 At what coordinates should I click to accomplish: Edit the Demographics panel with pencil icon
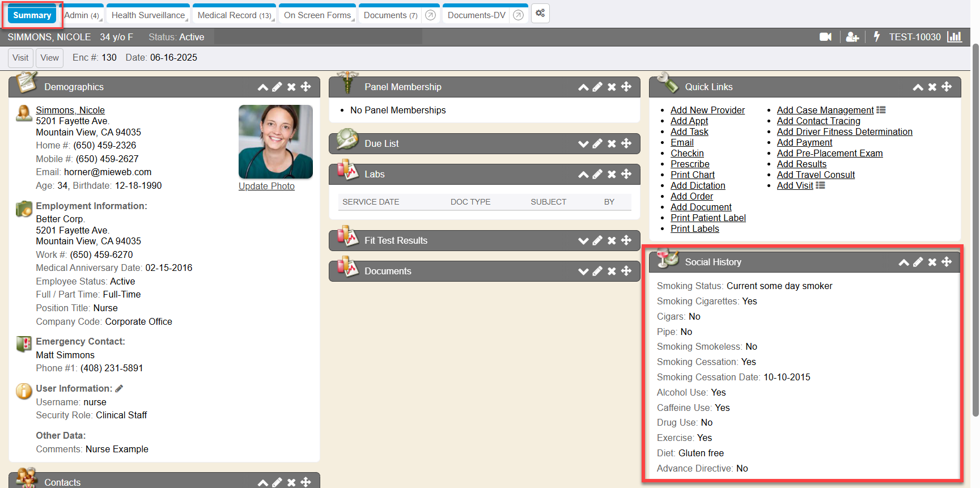[x=277, y=87]
